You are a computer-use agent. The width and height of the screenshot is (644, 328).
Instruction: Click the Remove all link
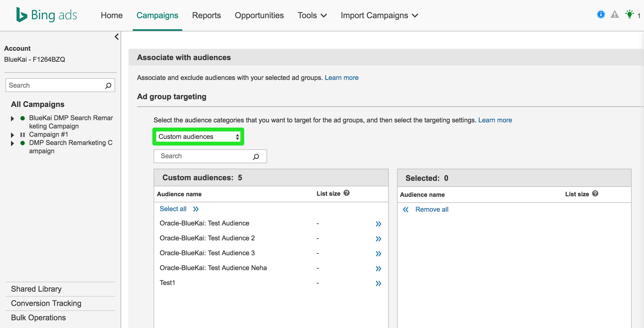[x=432, y=209]
